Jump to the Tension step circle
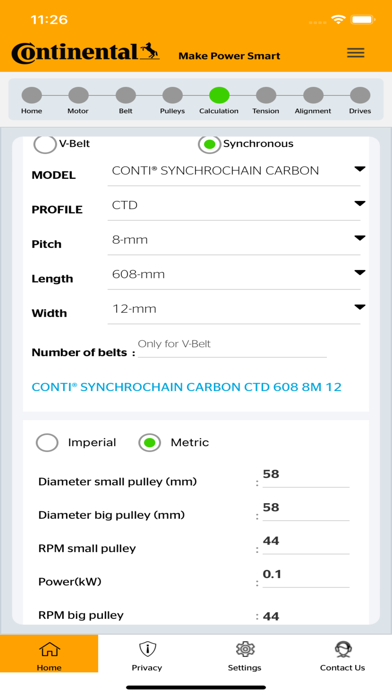 click(x=266, y=95)
